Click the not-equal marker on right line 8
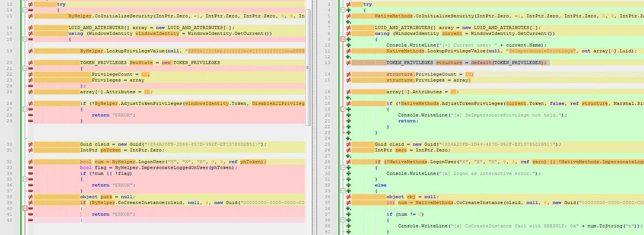 click(349, 33)
